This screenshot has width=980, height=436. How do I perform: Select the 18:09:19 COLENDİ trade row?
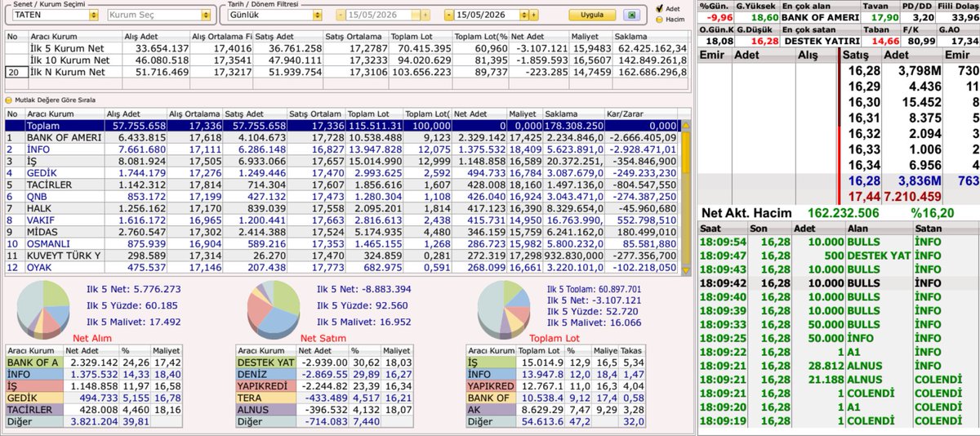(x=839, y=420)
